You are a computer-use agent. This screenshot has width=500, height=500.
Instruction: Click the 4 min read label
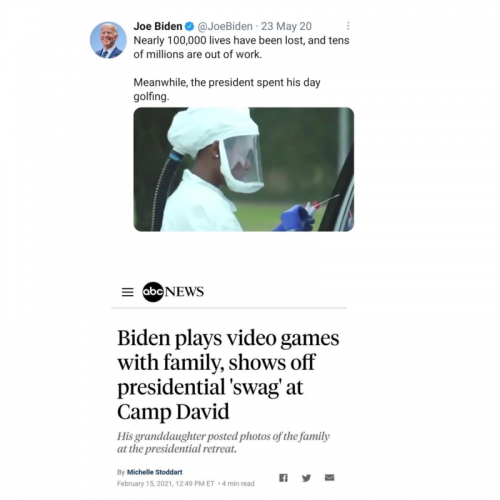point(238,483)
